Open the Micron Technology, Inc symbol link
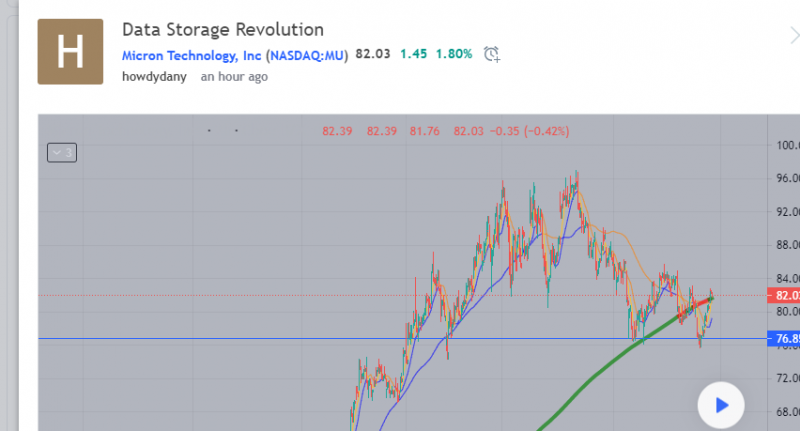The height and width of the screenshot is (431, 800). click(235, 55)
